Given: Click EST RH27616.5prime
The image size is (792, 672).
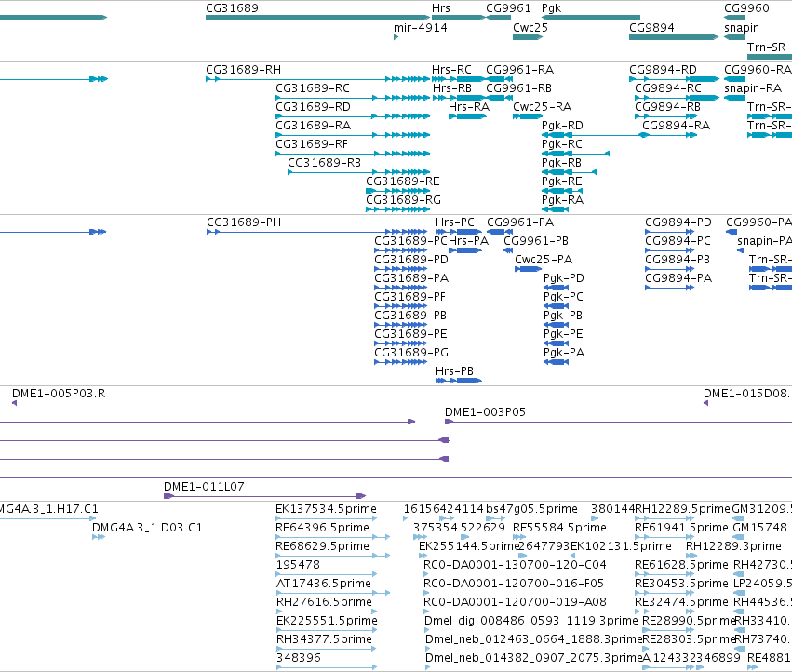Looking at the screenshot, I should tap(327, 612).
